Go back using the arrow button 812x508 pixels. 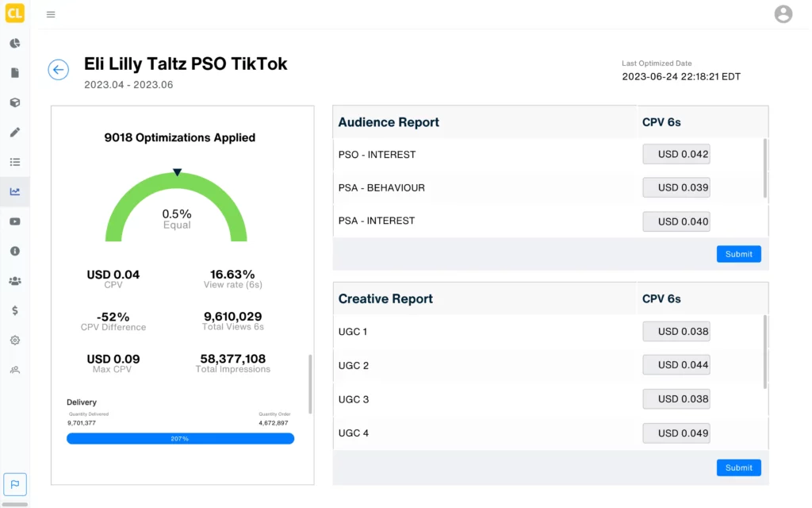point(59,70)
